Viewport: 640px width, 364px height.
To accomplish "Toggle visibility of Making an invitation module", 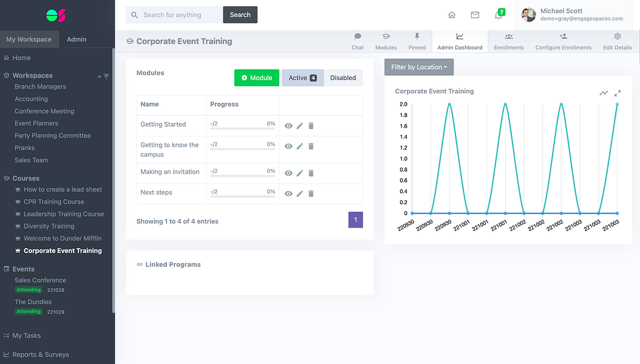I will [x=288, y=174].
